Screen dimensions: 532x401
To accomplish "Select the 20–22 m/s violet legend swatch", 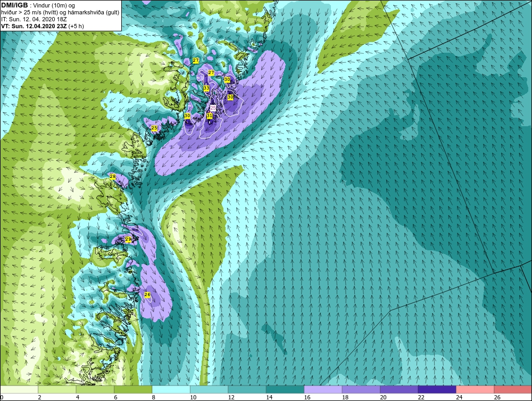I will (x=399, y=389).
